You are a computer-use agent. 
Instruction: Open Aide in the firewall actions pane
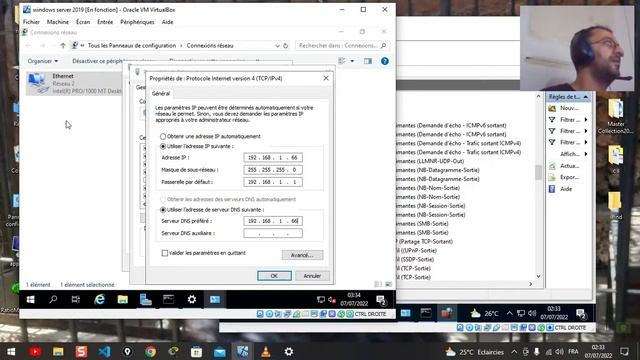(566, 189)
